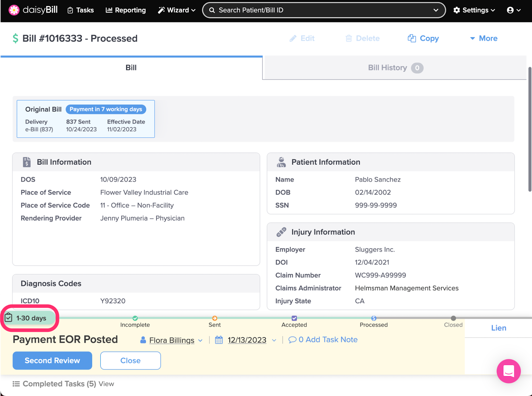This screenshot has height=396, width=532.
Task: Open Reporting in the top navigation
Action: [126, 10]
